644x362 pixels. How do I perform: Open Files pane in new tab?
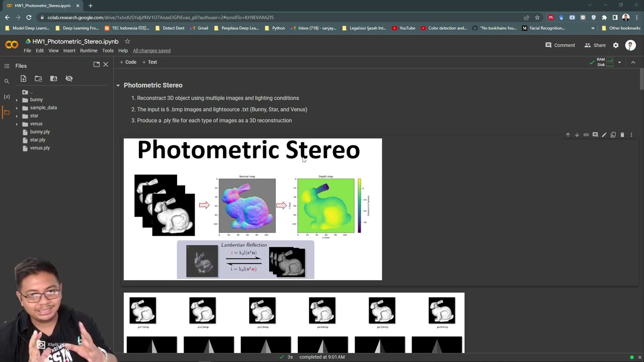(96, 64)
